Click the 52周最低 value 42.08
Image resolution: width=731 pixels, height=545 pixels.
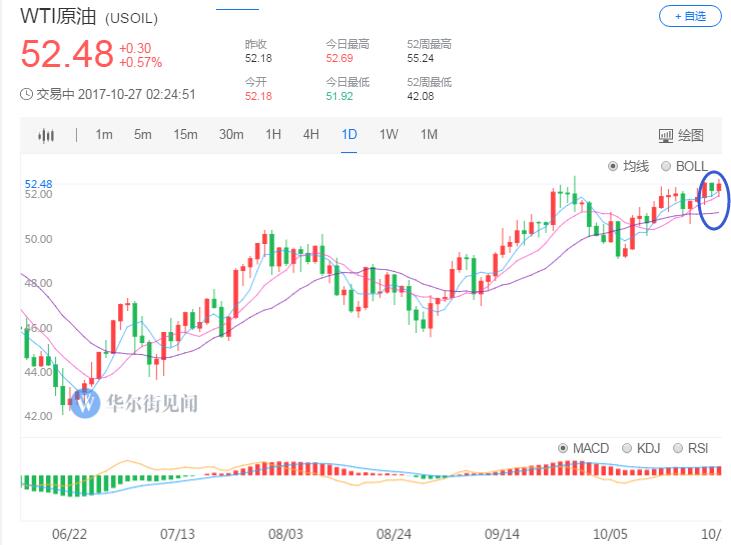tap(421, 96)
